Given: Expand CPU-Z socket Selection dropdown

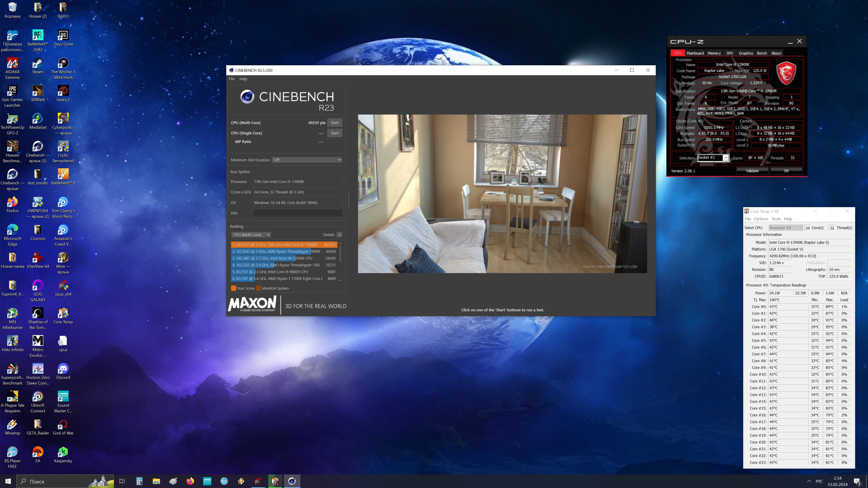Looking at the screenshot, I should [725, 158].
